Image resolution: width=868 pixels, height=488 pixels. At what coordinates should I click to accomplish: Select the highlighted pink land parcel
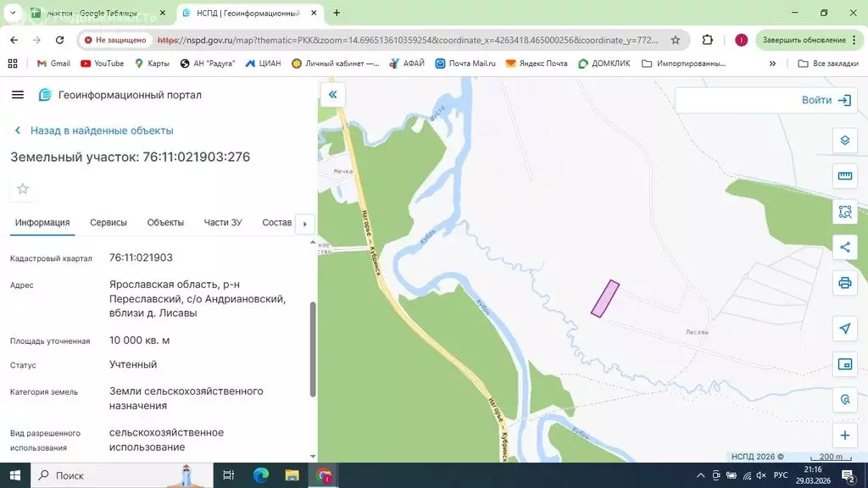(605, 299)
